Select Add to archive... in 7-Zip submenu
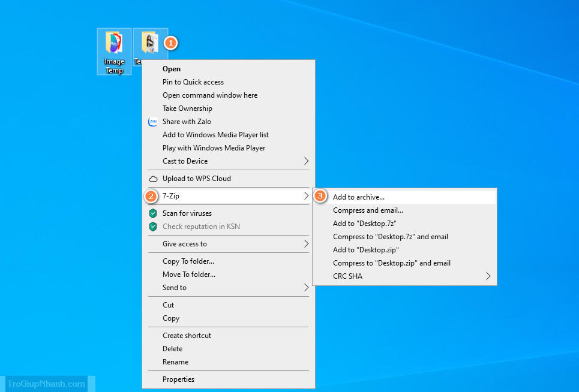Image resolution: width=579 pixels, height=392 pixels. point(359,197)
